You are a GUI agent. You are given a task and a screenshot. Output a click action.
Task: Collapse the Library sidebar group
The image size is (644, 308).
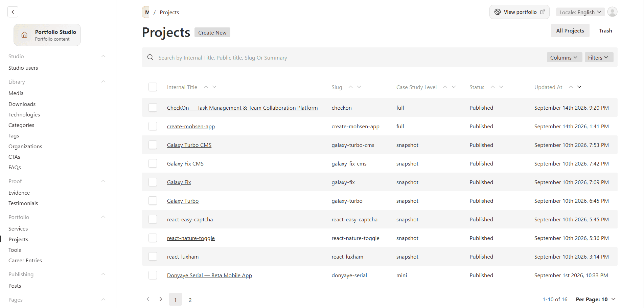pos(103,82)
